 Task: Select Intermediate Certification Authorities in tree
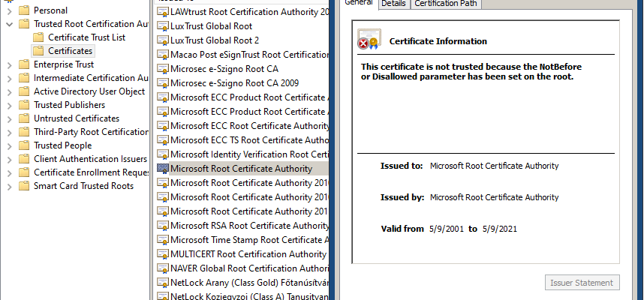[x=90, y=78]
